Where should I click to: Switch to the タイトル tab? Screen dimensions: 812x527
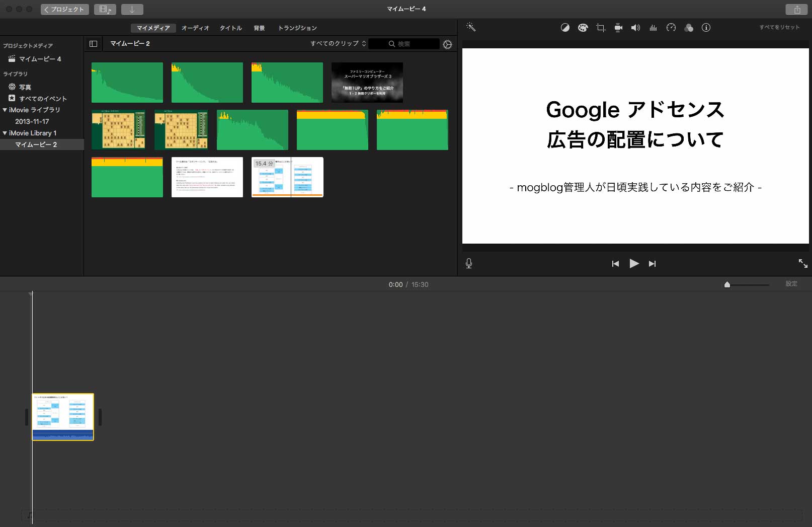point(231,28)
